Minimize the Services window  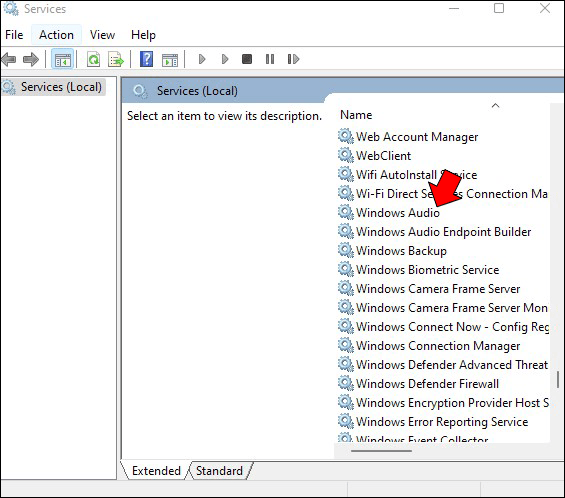coord(454,8)
